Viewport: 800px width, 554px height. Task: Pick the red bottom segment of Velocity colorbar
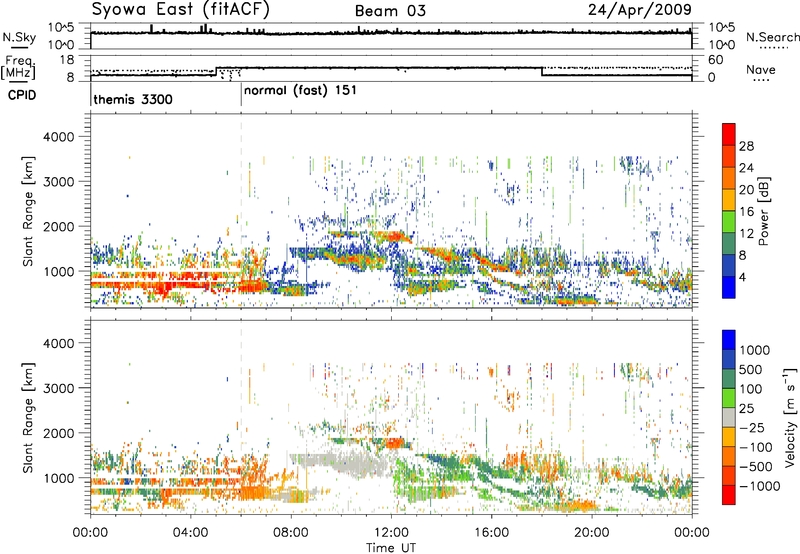pos(729,495)
